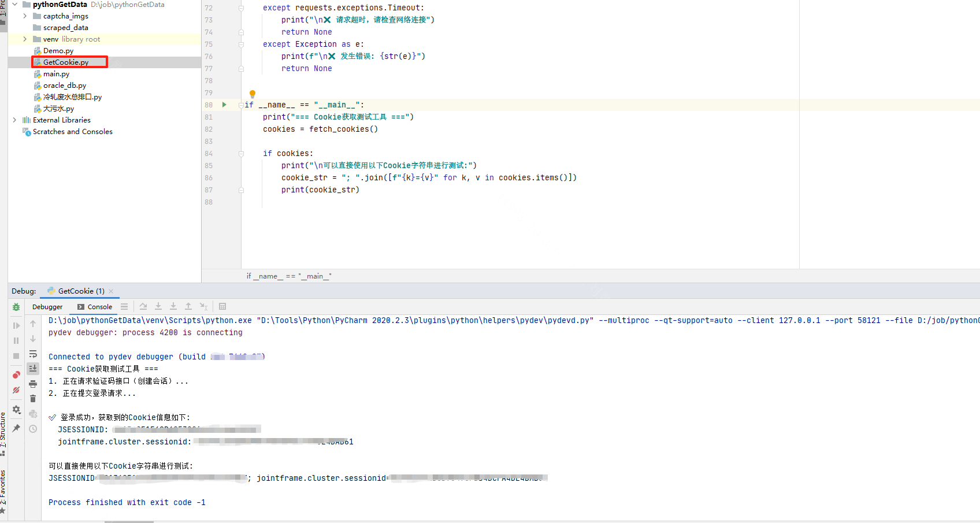Click the Step Into icon
This screenshot has width=980, height=523.
(x=158, y=307)
